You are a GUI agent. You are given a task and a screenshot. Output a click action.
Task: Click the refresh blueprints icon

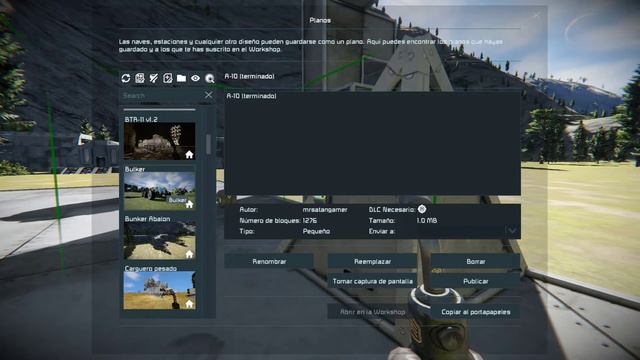click(x=126, y=78)
